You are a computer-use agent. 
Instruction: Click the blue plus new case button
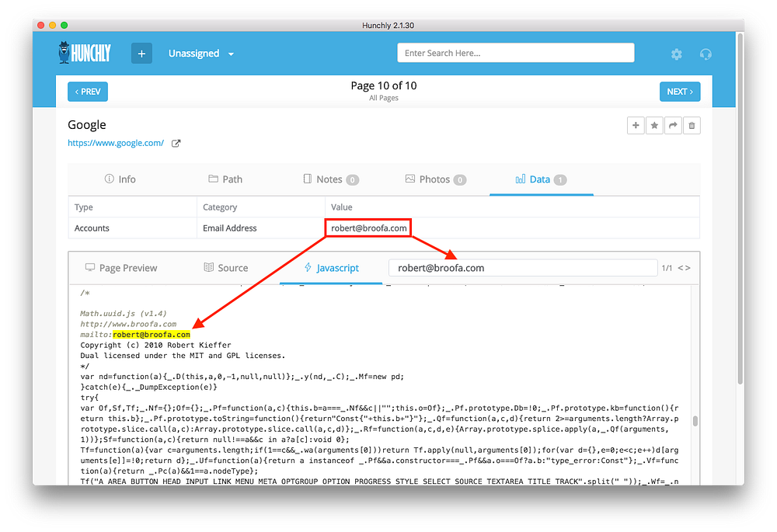[x=141, y=54]
